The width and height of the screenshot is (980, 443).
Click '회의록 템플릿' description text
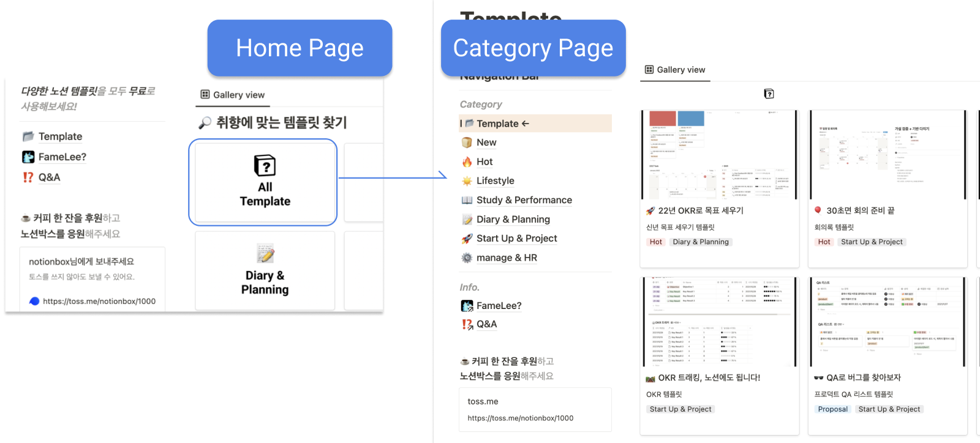click(x=834, y=227)
